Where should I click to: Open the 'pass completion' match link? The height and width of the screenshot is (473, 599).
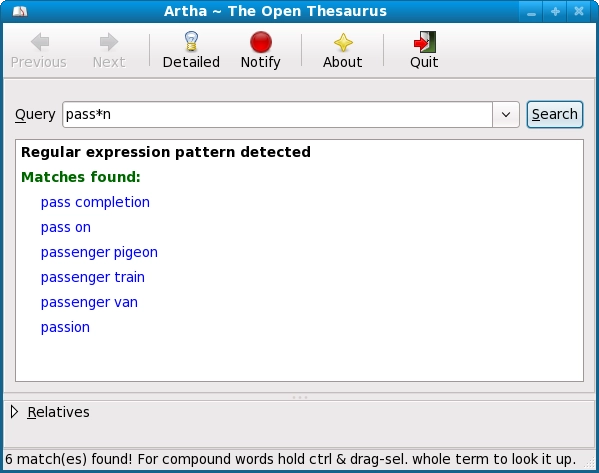click(95, 202)
